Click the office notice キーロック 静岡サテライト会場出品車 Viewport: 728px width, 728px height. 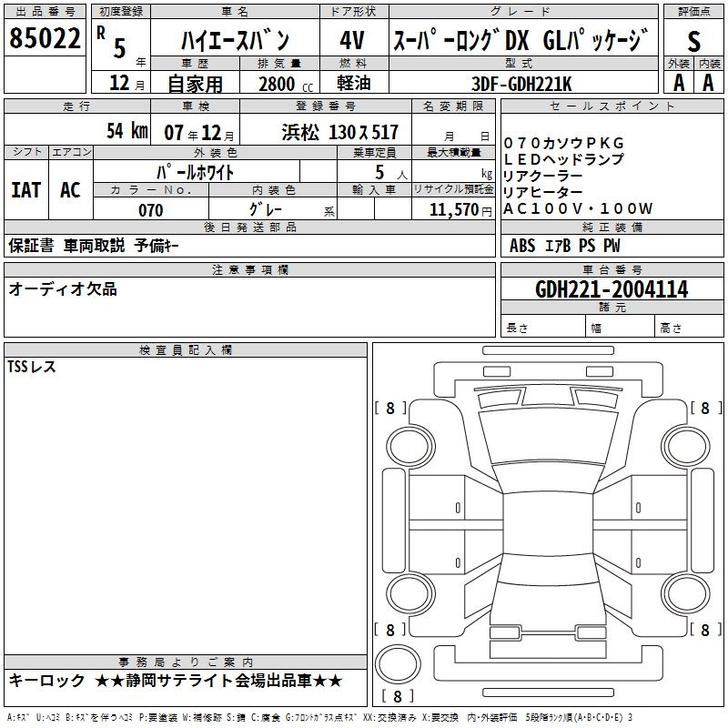tap(176, 681)
